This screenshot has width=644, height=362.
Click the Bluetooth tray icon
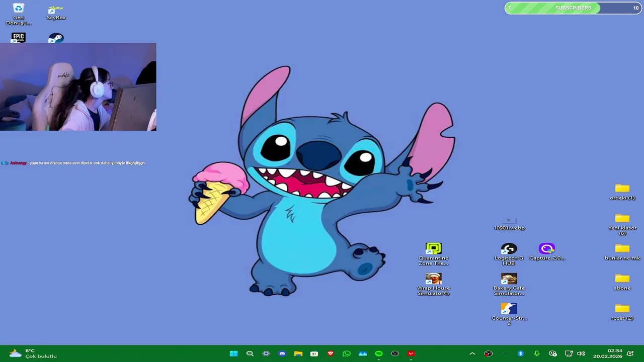point(521,353)
